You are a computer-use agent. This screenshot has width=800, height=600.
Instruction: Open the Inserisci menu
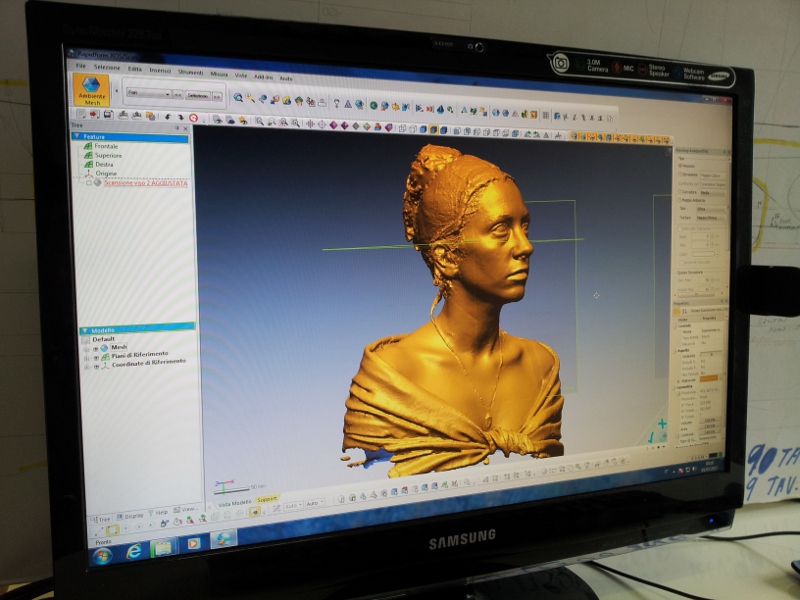(x=160, y=70)
